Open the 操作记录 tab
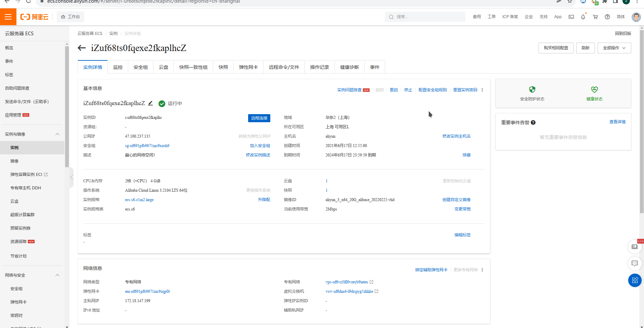Image resolution: width=644 pixels, height=328 pixels. point(320,67)
